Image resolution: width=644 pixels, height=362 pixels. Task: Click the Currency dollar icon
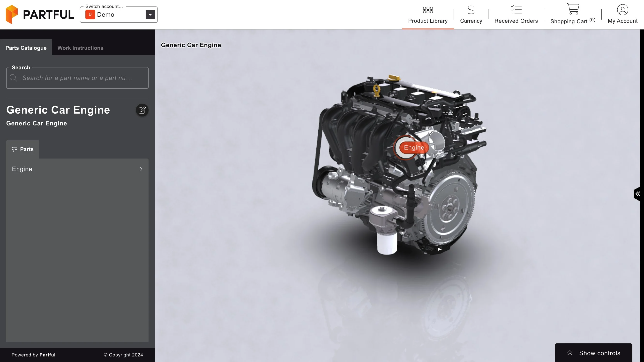point(471,10)
